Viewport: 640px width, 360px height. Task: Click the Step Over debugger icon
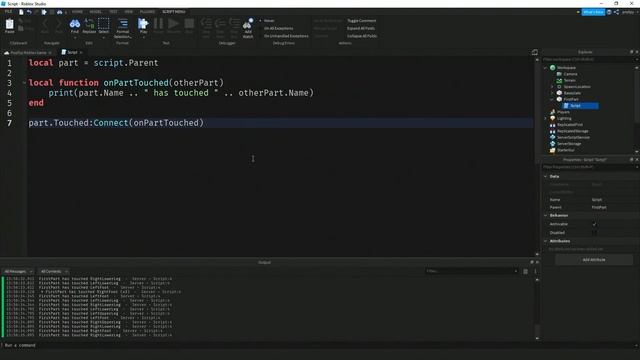(x=220, y=24)
